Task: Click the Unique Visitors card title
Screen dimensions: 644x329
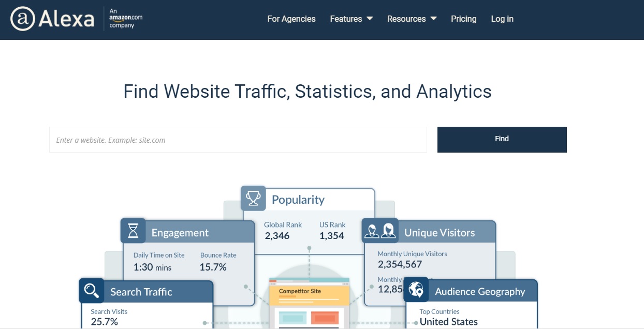Action: coord(440,233)
